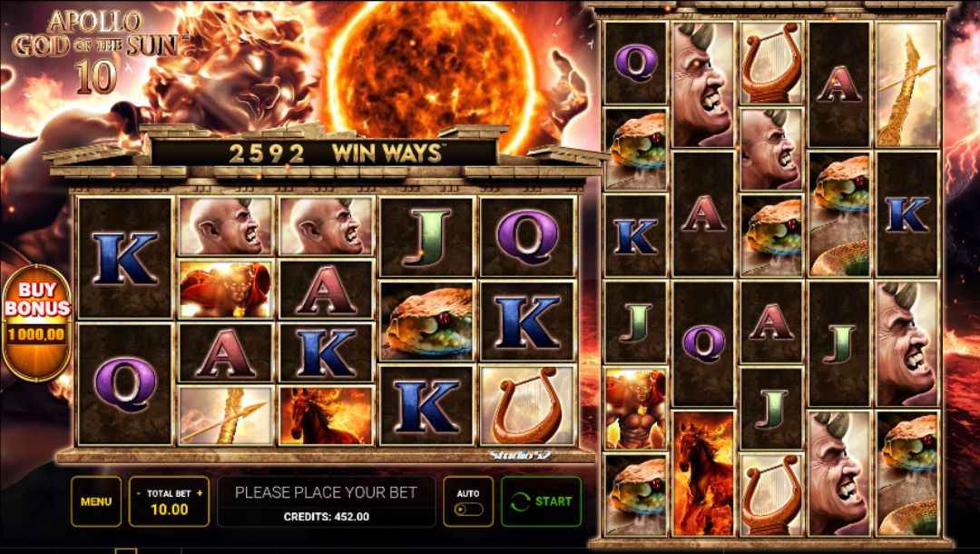The height and width of the screenshot is (554, 980).
Task: Select the tall fire horse on right reel set
Action: point(704,472)
